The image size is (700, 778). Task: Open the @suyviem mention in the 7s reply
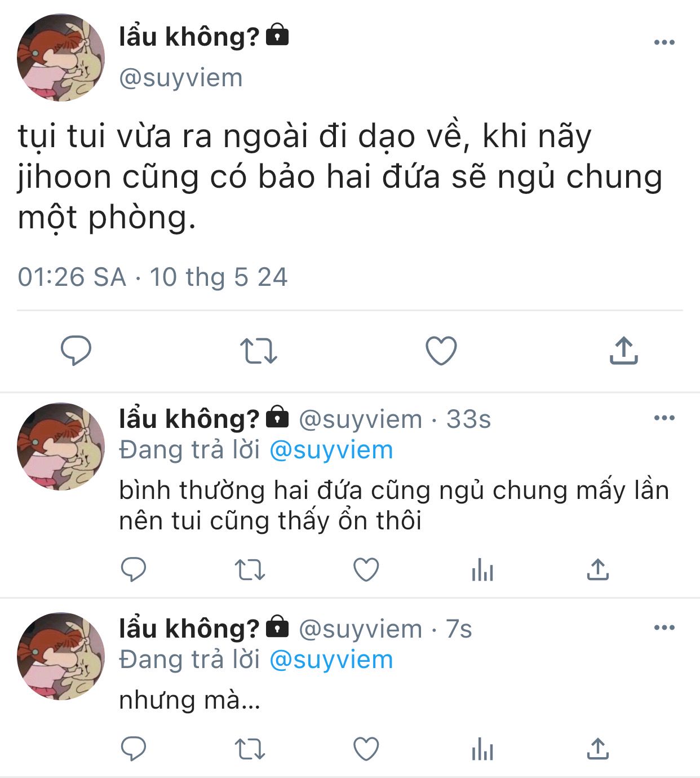pos(331,660)
